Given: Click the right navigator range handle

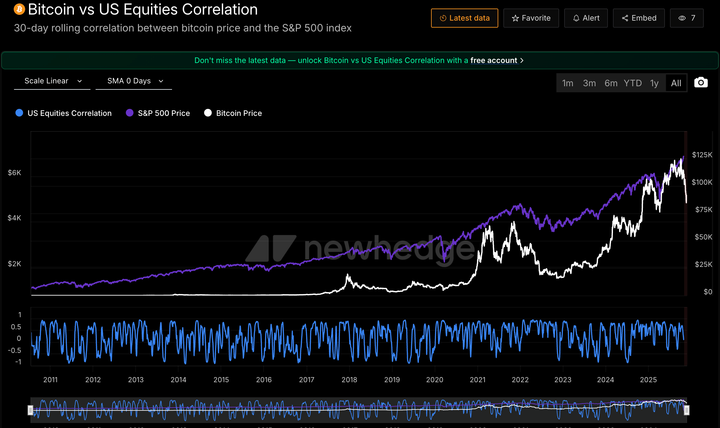Looking at the screenshot, I should click(687, 410).
